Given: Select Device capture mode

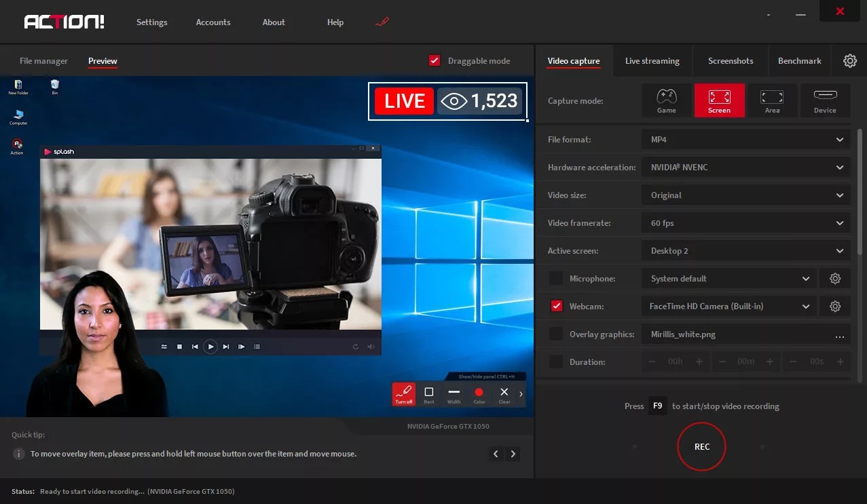Looking at the screenshot, I should click(x=825, y=100).
